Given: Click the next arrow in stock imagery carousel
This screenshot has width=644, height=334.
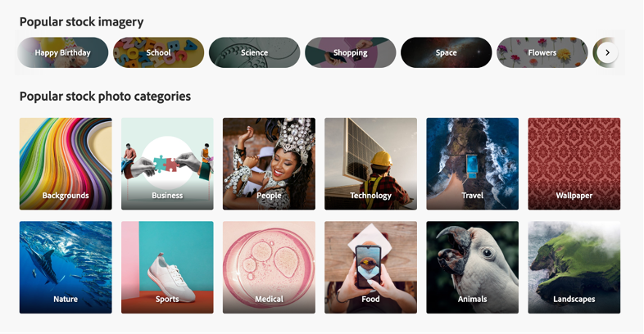Looking at the screenshot, I should pyautogui.click(x=607, y=52).
